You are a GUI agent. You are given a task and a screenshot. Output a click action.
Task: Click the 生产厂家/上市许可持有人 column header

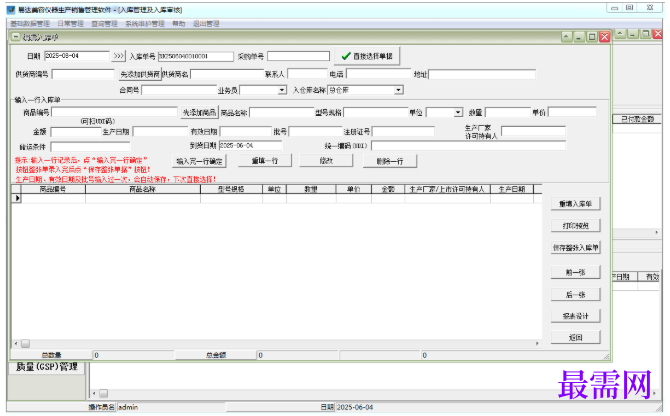[447, 189]
